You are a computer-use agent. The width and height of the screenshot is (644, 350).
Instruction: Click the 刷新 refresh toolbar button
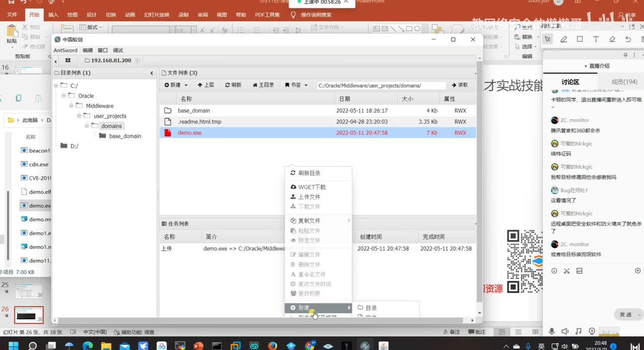(233, 85)
